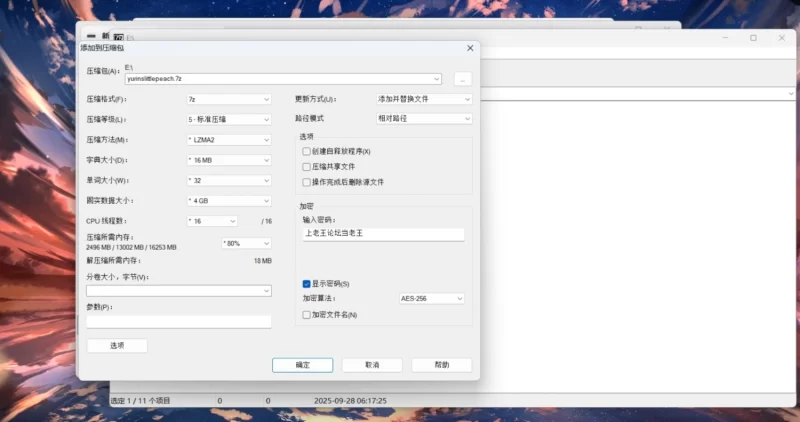The width and height of the screenshot is (800, 422).
Task: Open the memory usage 80% dropdown
Action: tap(245, 242)
